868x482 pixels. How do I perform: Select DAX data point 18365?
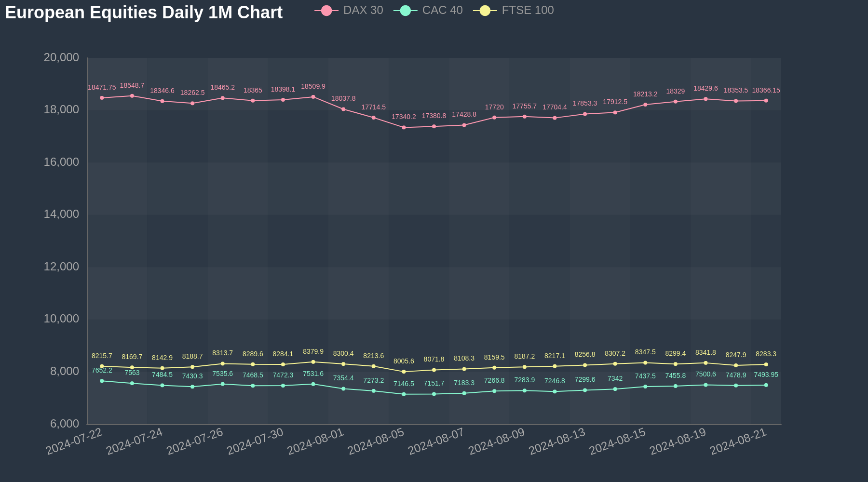[x=253, y=101]
